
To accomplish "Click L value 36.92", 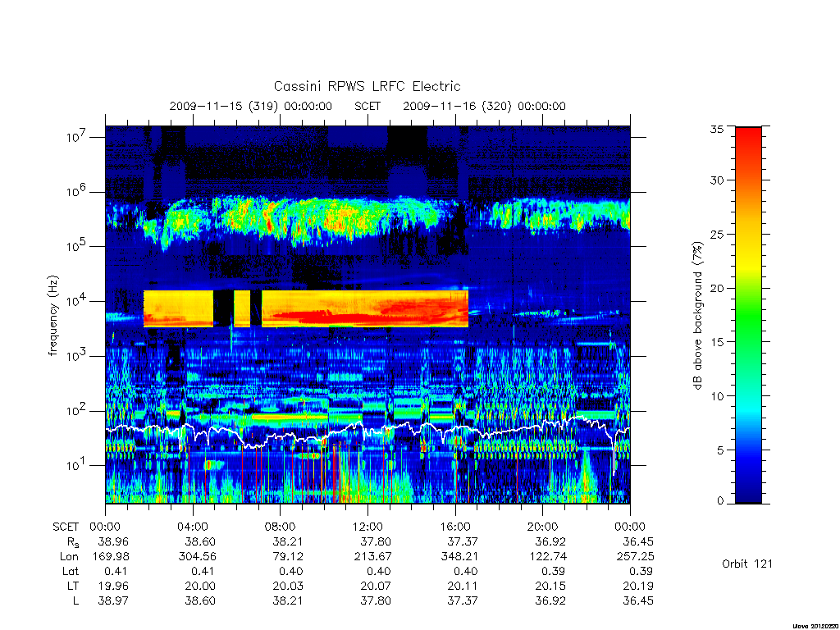I will 550,601.
